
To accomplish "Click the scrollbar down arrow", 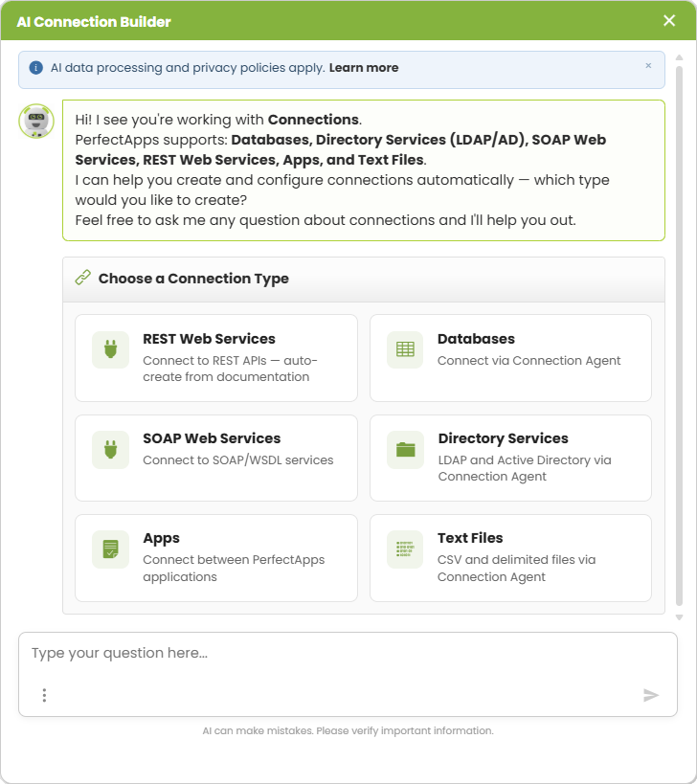I will point(679,617).
